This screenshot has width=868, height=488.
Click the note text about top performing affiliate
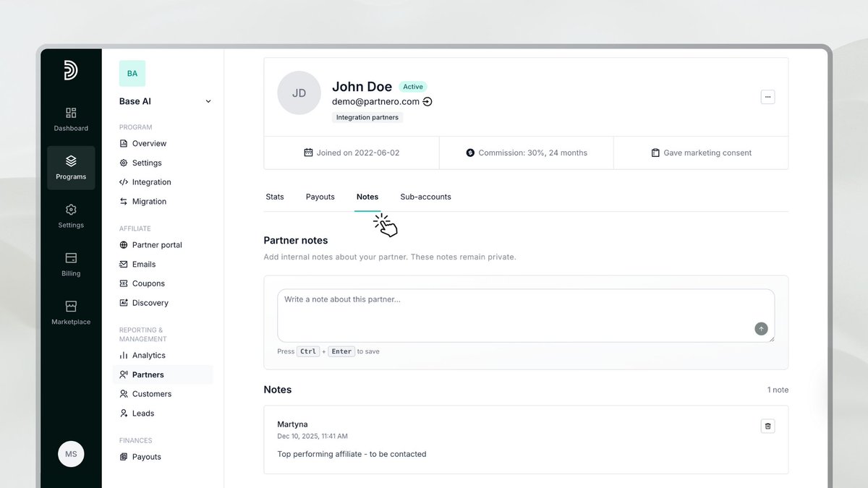click(x=352, y=454)
